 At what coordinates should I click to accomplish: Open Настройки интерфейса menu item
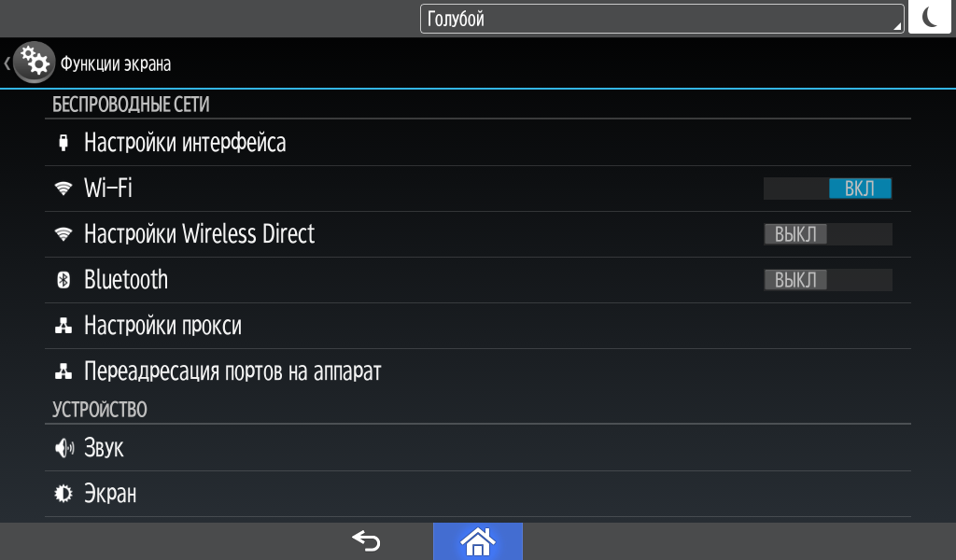pos(478,143)
